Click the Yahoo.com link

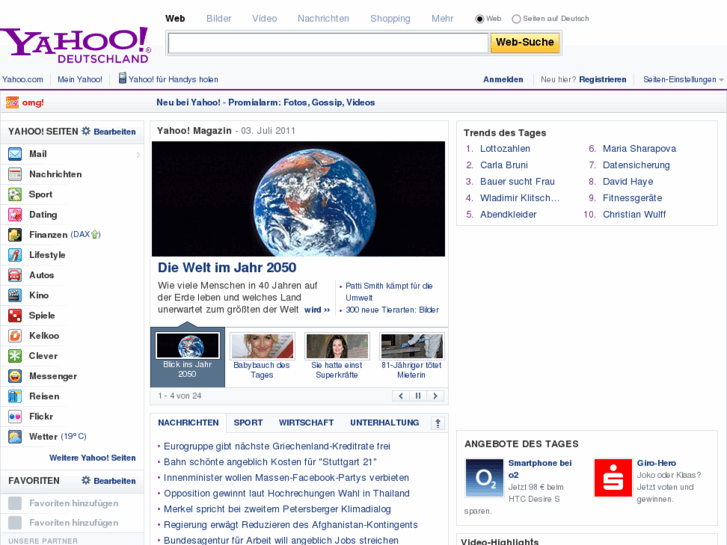pos(22,79)
